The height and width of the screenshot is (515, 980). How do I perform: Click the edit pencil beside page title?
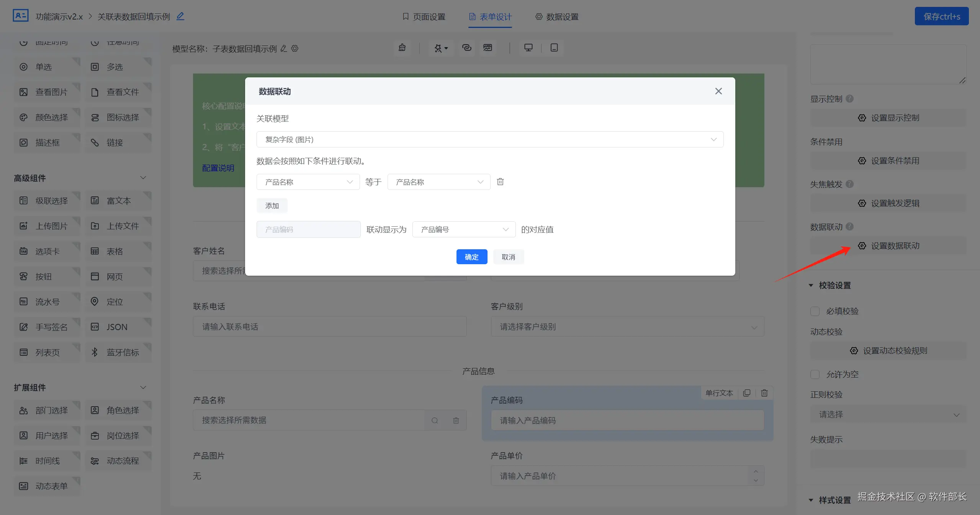coord(180,16)
